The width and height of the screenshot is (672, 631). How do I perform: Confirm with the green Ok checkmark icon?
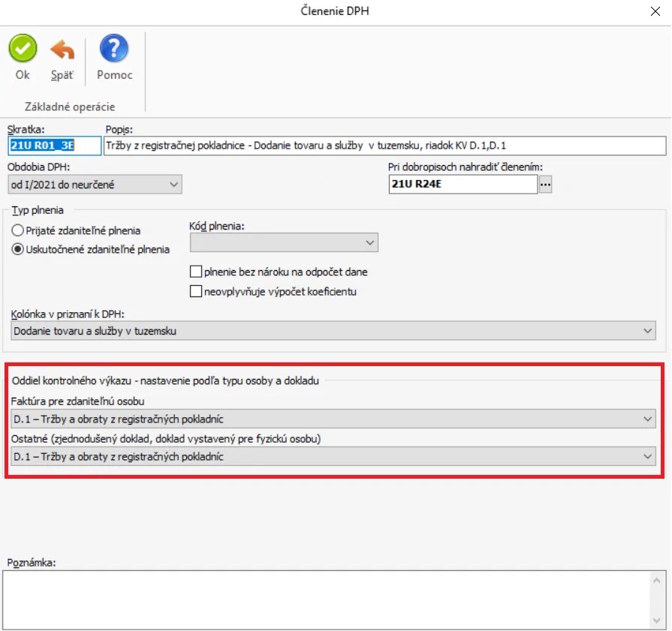[x=23, y=49]
